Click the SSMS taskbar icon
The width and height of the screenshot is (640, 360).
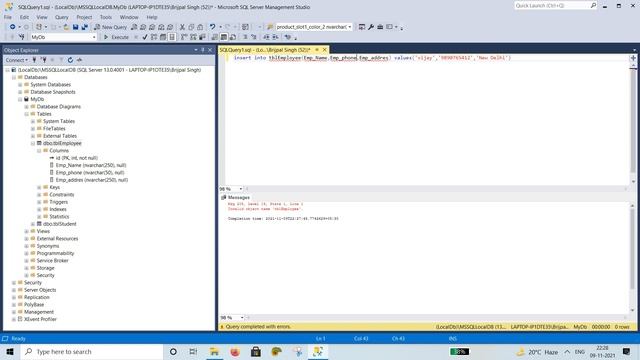[318, 351]
